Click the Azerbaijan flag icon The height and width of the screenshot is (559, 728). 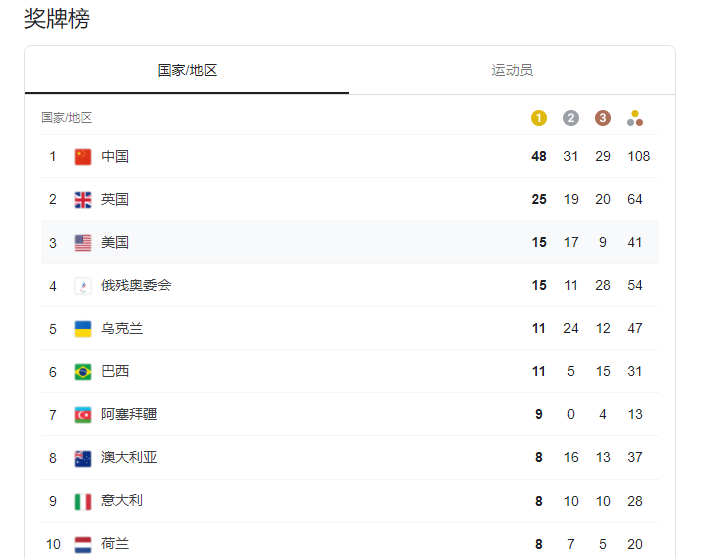[x=83, y=415]
